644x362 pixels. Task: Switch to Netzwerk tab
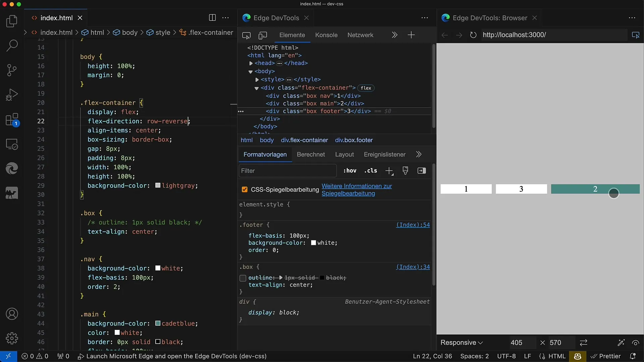tap(360, 35)
